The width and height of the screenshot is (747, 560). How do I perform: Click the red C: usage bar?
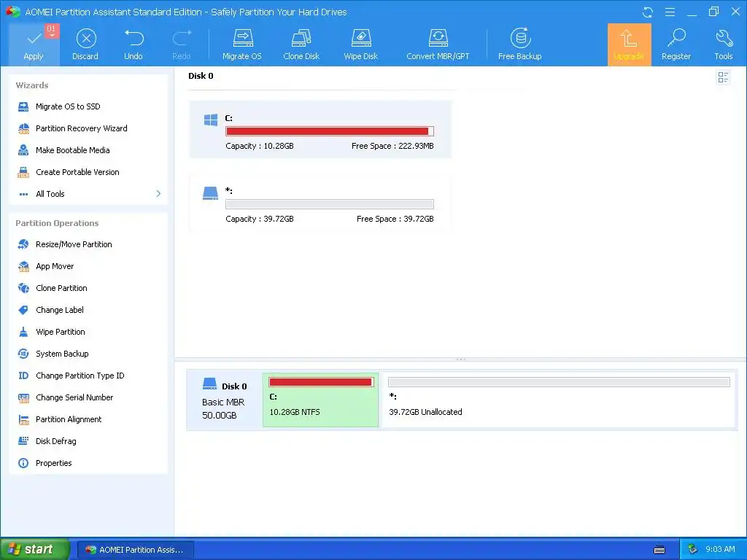(x=329, y=131)
